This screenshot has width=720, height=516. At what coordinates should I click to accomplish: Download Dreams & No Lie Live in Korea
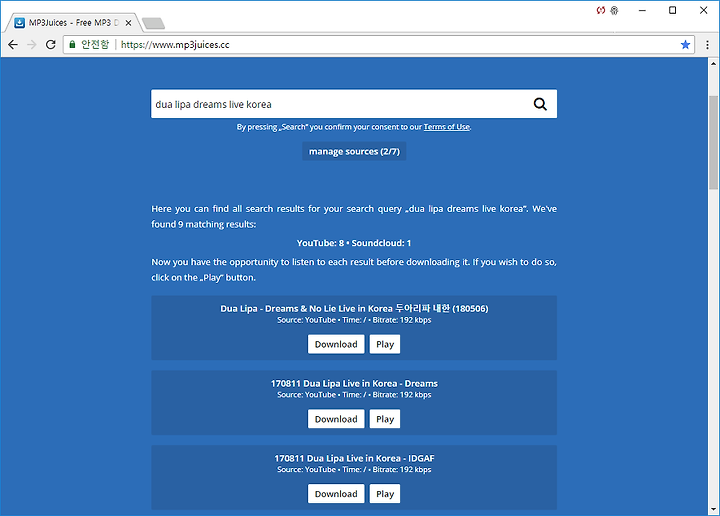pos(336,344)
